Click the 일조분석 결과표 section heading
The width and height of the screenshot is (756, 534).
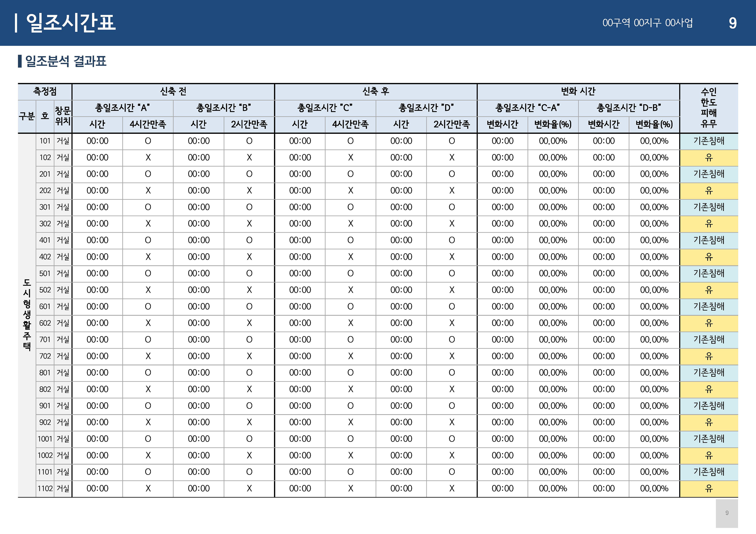tap(66, 61)
